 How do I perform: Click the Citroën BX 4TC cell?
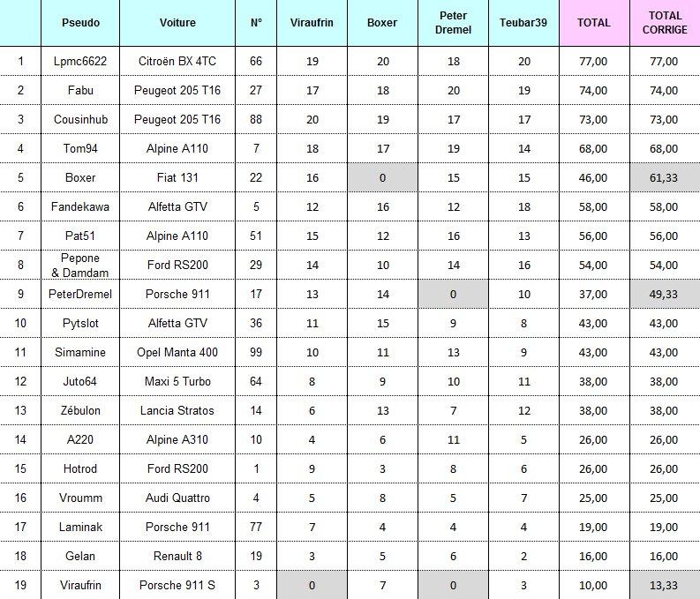tap(178, 61)
